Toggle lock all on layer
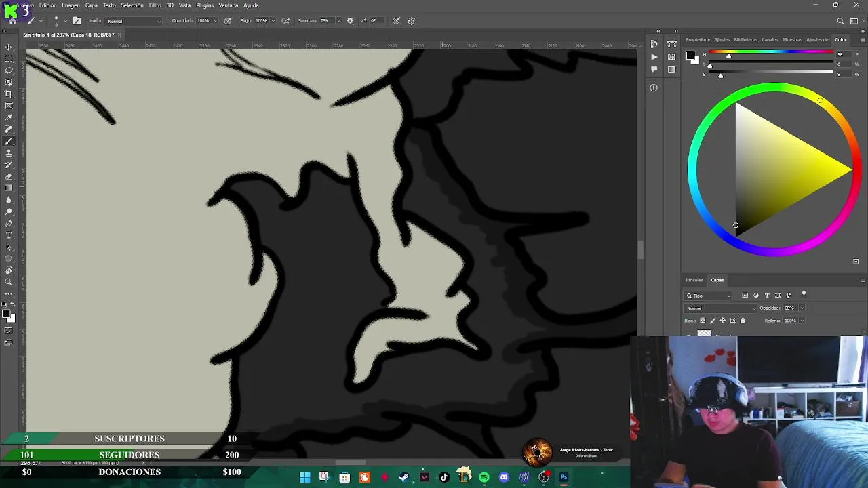This screenshot has width=868, height=488. pyautogui.click(x=743, y=321)
